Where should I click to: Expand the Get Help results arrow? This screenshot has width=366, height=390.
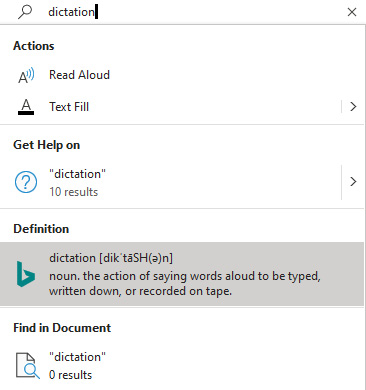[x=353, y=182]
